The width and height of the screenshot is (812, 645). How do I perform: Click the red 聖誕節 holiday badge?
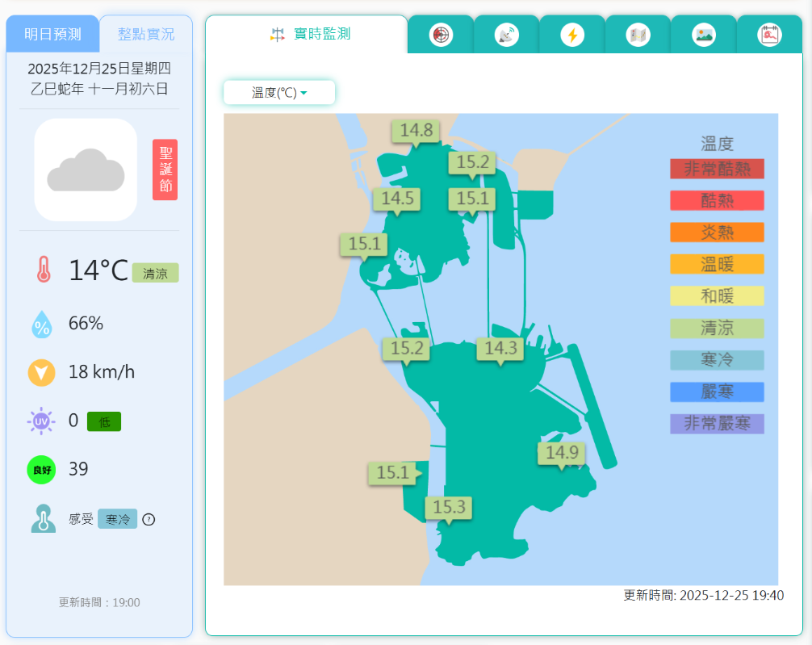[165, 169]
